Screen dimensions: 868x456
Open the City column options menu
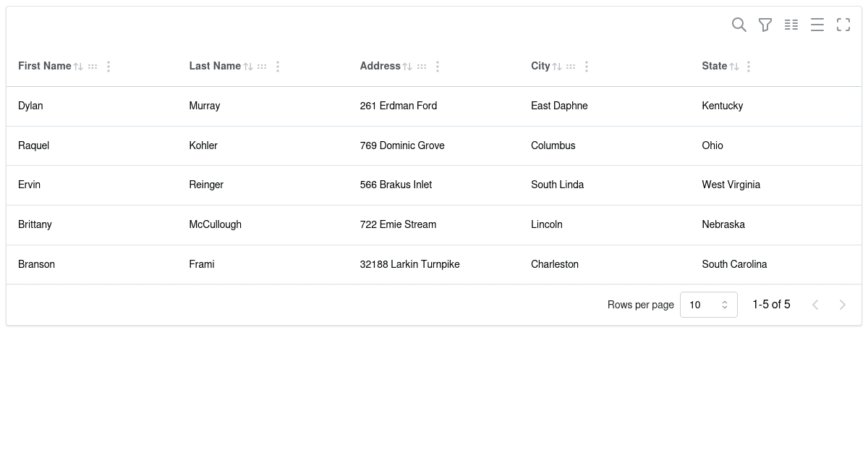point(587,66)
